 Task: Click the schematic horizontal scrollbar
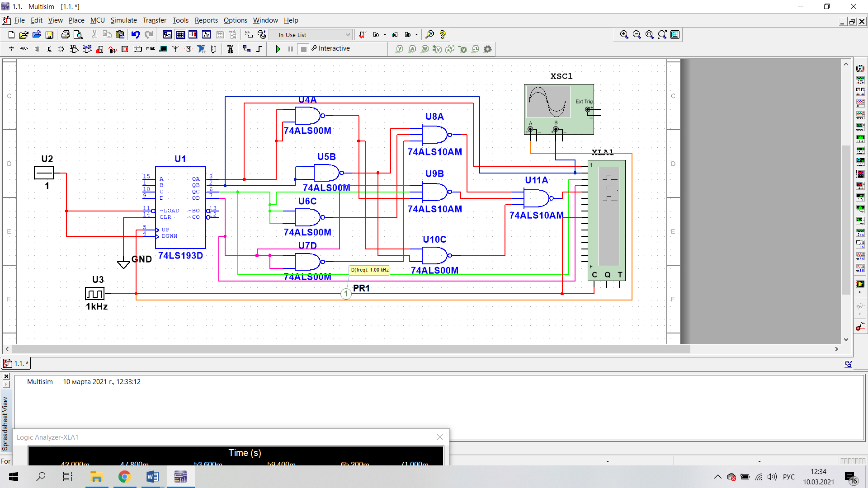point(351,349)
